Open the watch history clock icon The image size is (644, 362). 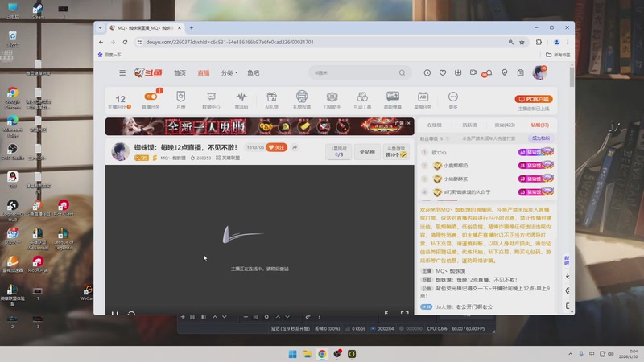[427, 72]
